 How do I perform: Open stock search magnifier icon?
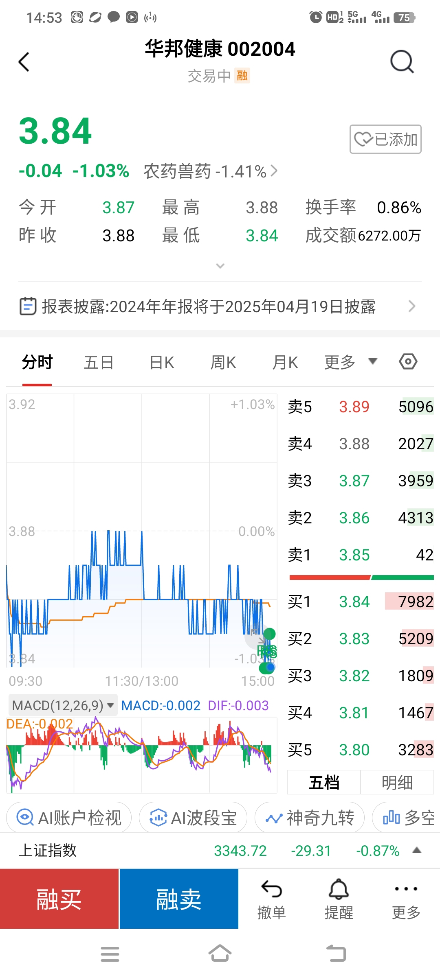click(402, 62)
